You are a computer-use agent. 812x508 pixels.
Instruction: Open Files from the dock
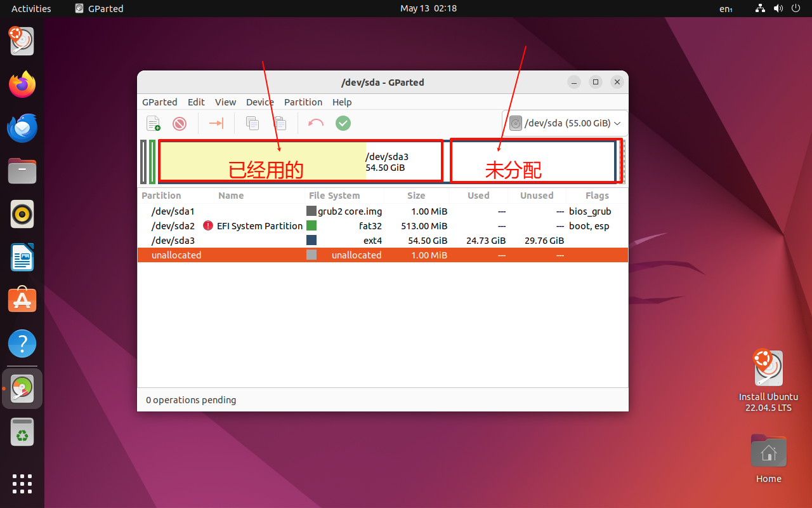click(22, 171)
